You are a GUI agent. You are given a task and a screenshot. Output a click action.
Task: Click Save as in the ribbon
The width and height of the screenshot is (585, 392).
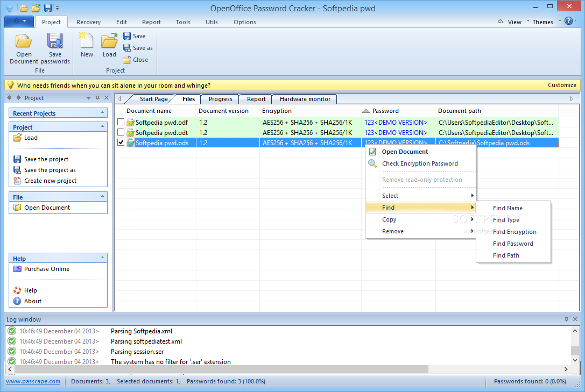pyautogui.click(x=138, y=48)
